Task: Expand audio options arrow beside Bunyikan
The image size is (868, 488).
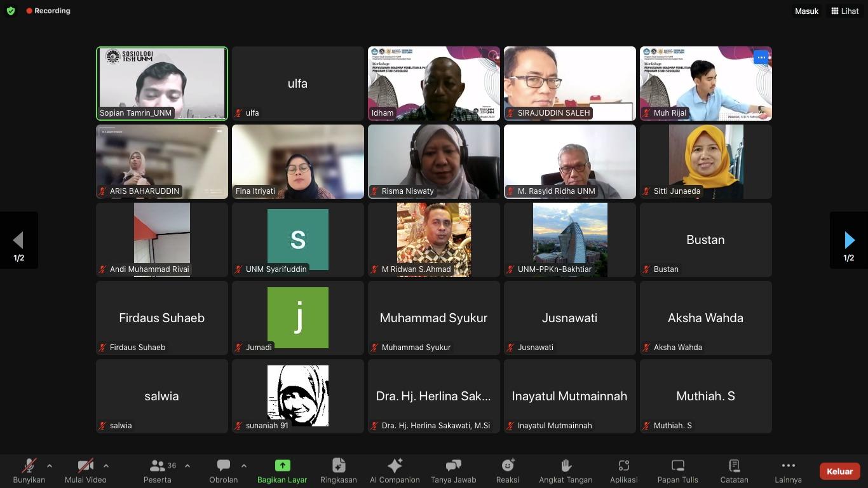Action: 50,466
